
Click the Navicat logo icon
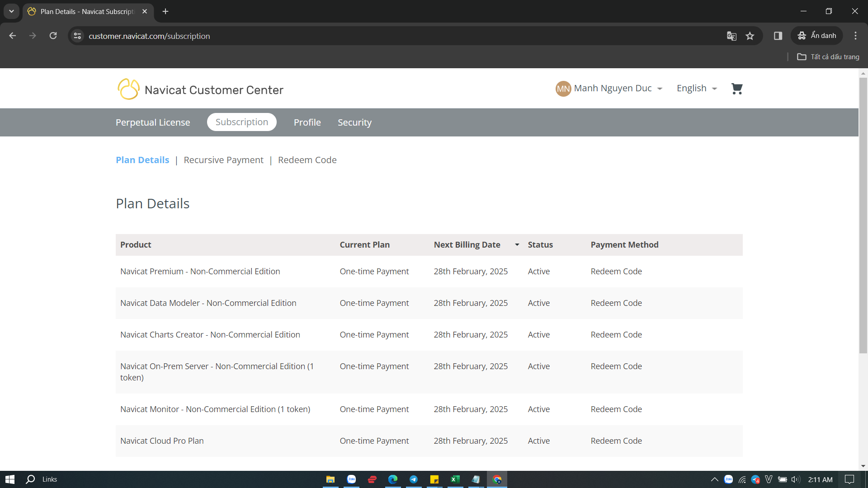[128, 89]
